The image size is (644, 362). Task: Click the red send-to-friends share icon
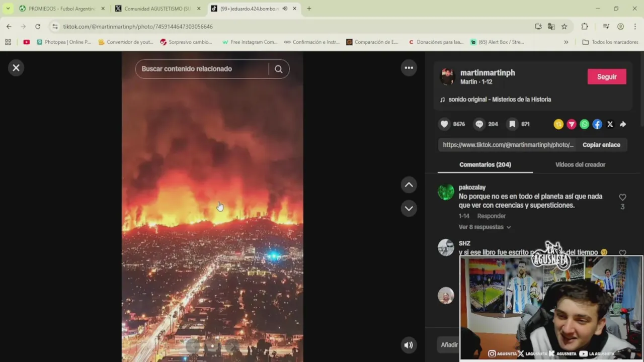(572, 124)
